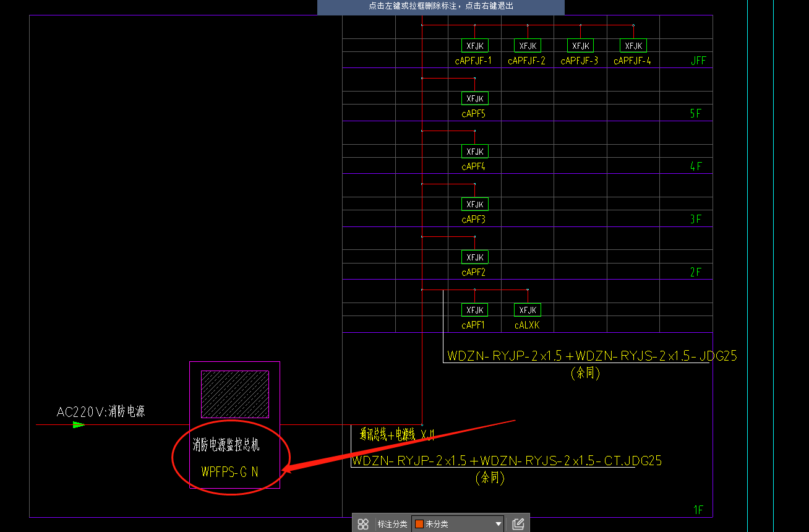The height and width of the screenshot is (532, 809).
Task: Click the cable spec text ending CT.JDG25
Action: [x=507, y=460]
